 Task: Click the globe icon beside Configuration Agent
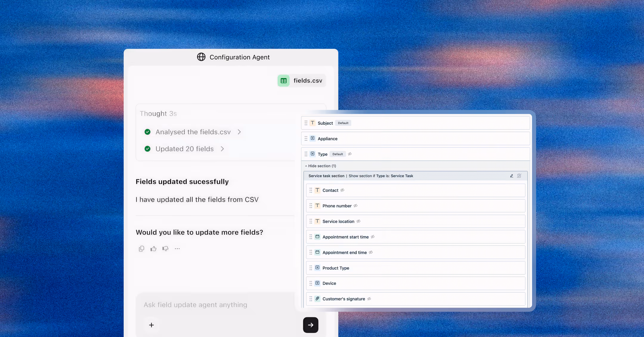(201, 57)
